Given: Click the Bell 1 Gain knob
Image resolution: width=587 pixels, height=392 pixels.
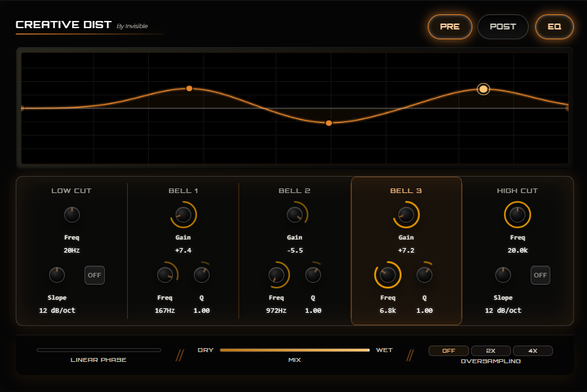Looking at the screenshot, I should (x=183, y=215).
